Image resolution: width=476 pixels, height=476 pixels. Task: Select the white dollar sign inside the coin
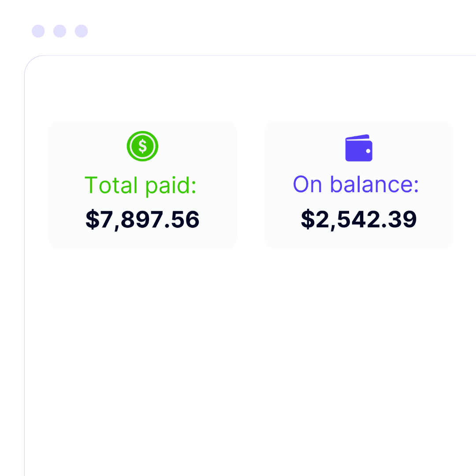click(x=142, y=146)
